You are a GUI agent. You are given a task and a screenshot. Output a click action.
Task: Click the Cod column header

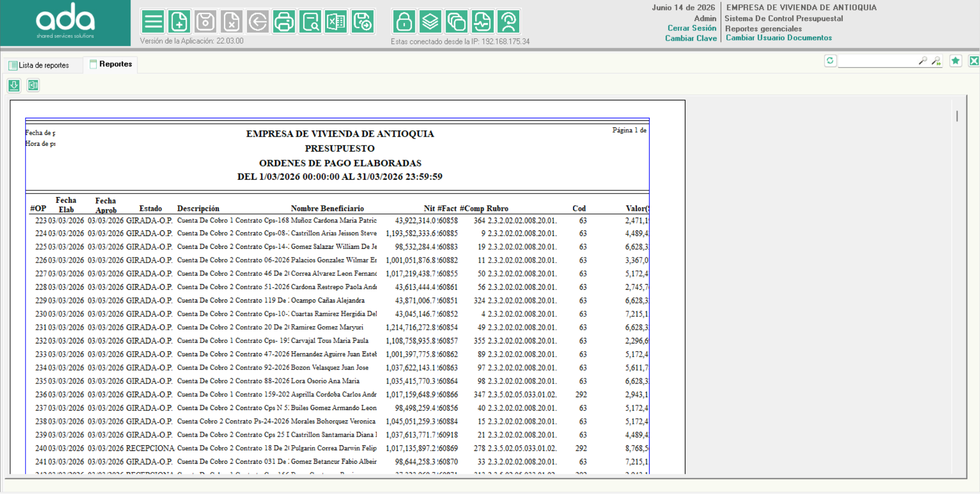(579, 208)
